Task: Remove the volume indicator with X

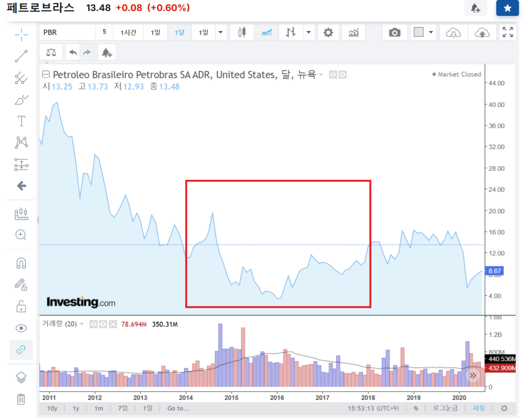Action: [x=113, y=324]
